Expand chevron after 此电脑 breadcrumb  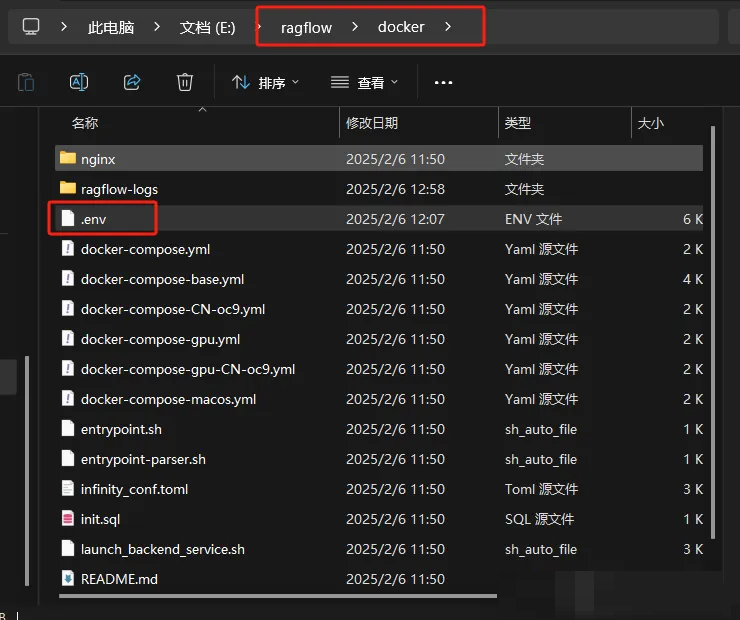(x=157, y=27)
